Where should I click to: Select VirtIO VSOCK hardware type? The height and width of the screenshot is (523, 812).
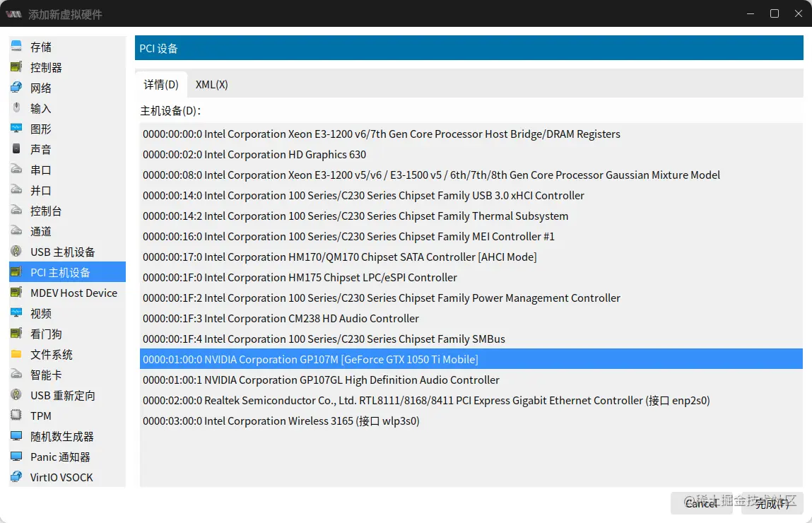[x=67, y=478]
